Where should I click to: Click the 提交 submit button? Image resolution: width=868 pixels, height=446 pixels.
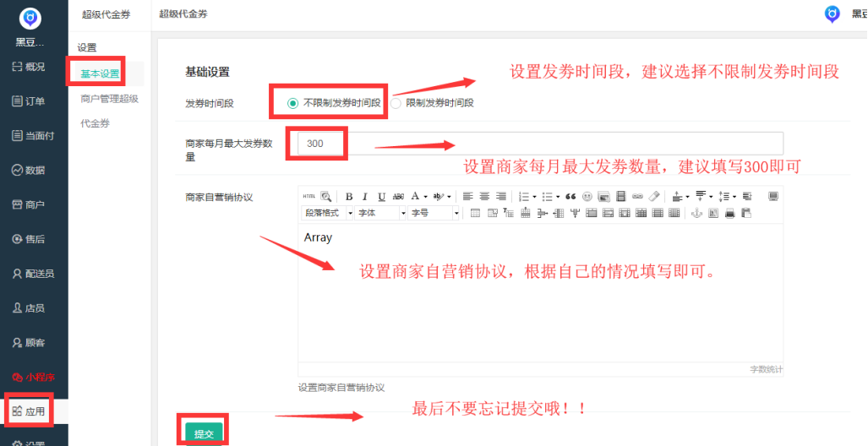[x=204, y=433]
